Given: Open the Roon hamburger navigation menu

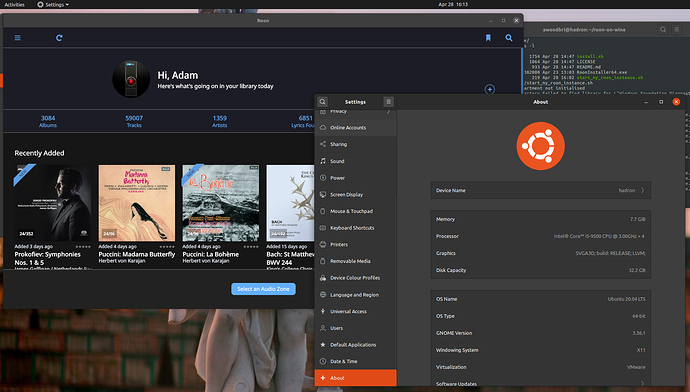Looking at the screenshot, I should coord(18,38).
